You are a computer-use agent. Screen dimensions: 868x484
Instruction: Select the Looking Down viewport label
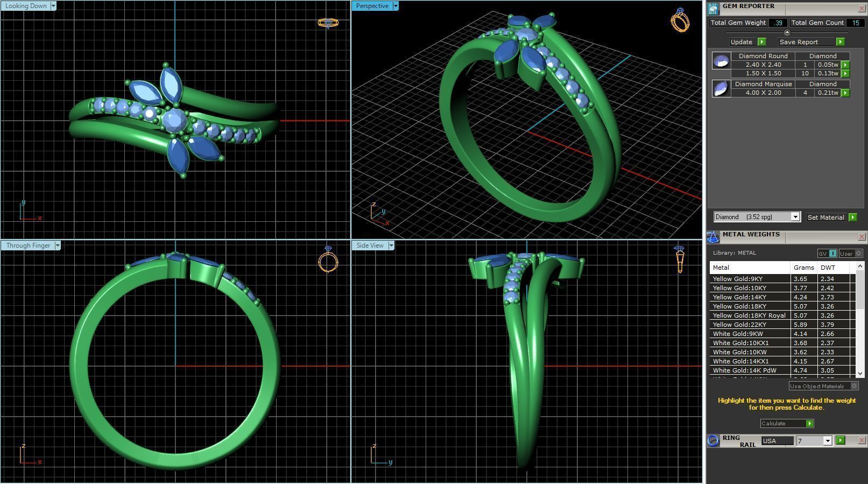click(25, 6)
